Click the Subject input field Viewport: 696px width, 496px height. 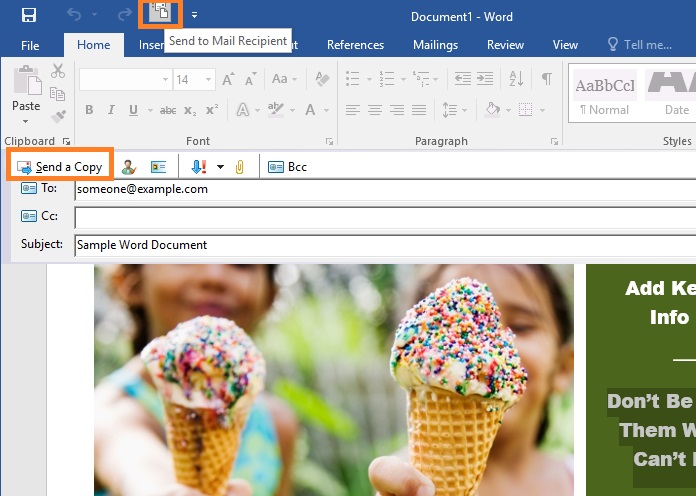[x=385, y=245]
